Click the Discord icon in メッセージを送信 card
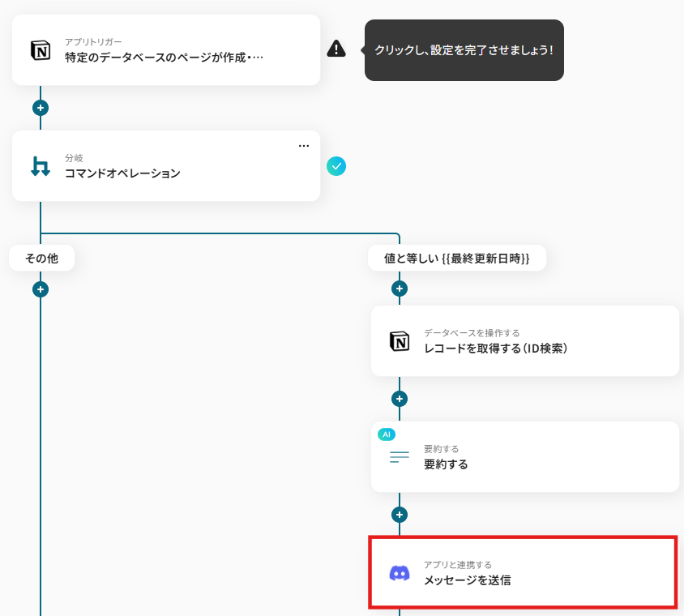 pyautogui.click(x=400, y=573)
